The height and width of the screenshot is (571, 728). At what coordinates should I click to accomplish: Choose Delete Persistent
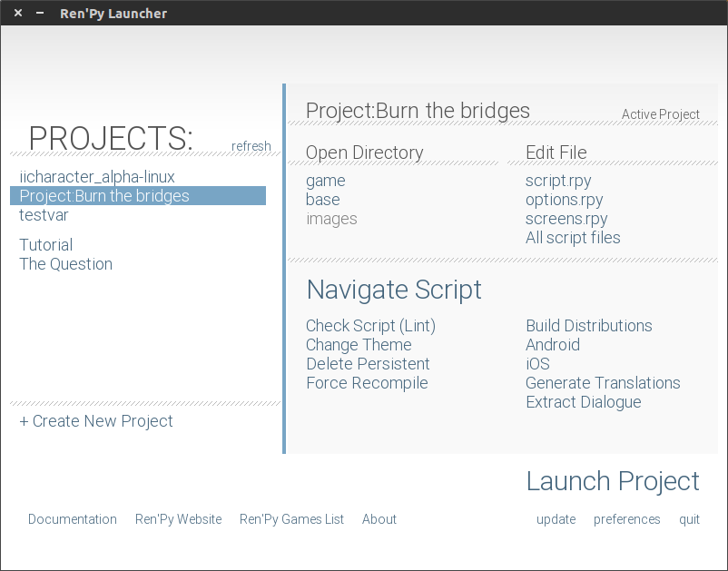tap(368, 364)
